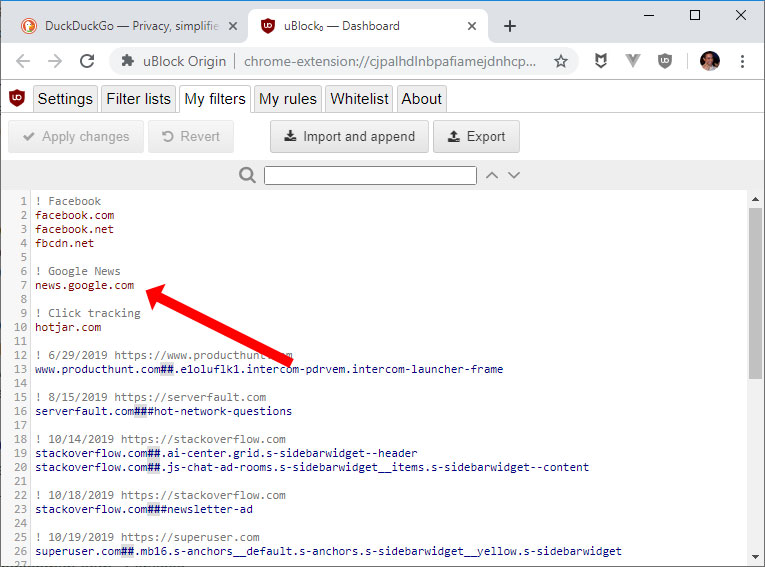The width and height of the screenshot is (765, 567).
Task: Click the '! 10/19/2019 https://superuser.com' comment
Action: (x=147, y=537)
